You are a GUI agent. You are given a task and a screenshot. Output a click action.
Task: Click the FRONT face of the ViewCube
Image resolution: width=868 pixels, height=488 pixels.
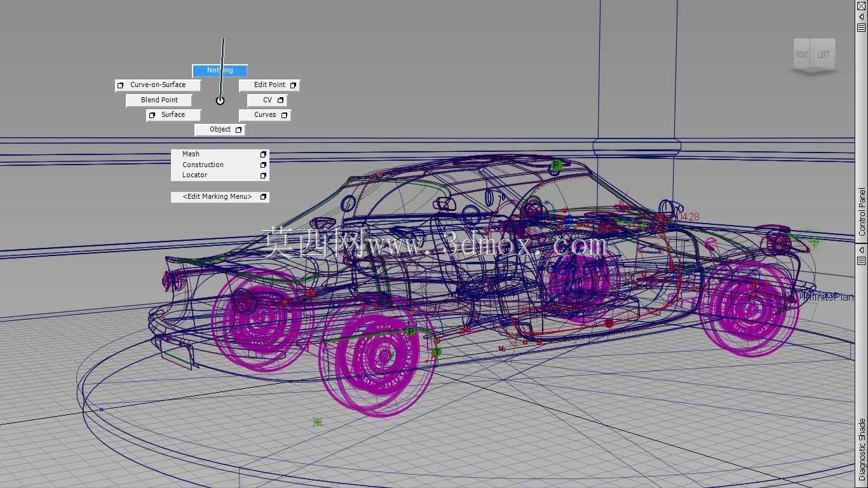[x=802, y=55]
